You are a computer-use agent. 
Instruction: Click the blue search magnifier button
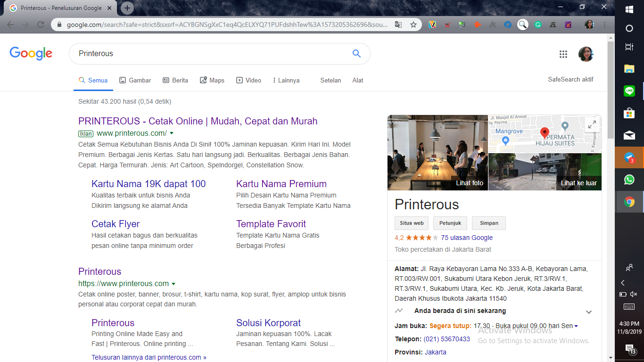coord(356,53)
